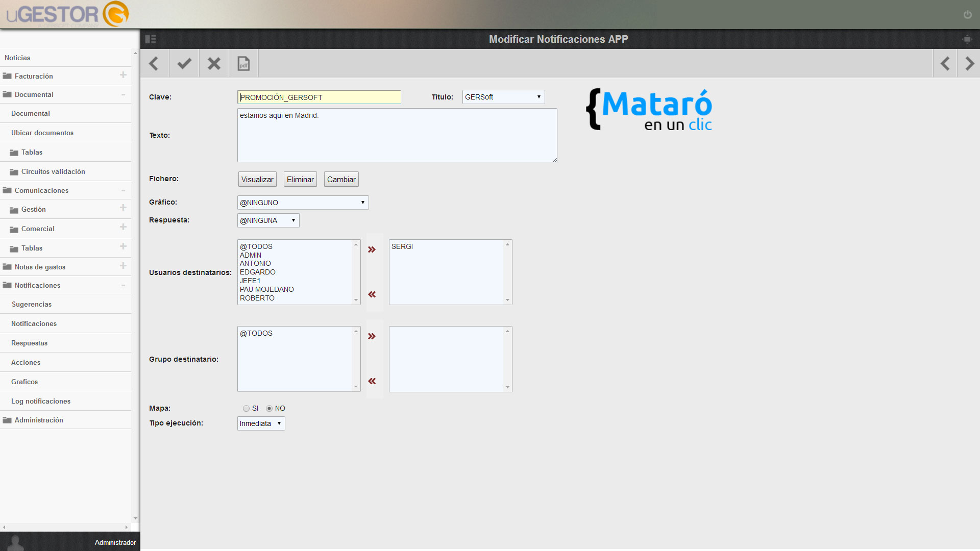
Task: Toggle sidebar menu icon in title bar
Action: (151, 39)
